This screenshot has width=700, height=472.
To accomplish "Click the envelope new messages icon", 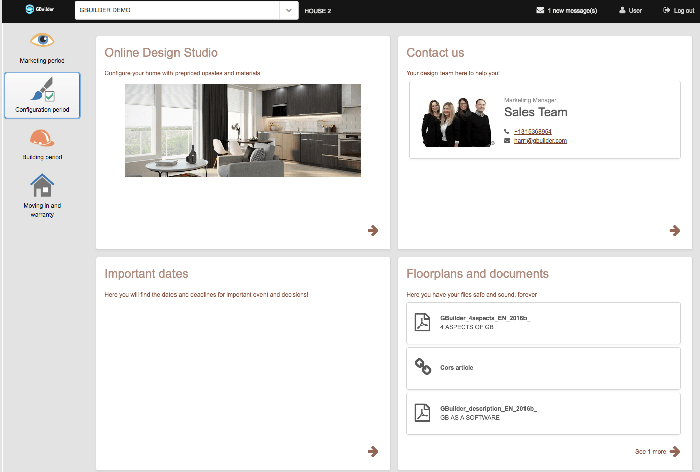I will pyautogui.click(x=541, y=10).
